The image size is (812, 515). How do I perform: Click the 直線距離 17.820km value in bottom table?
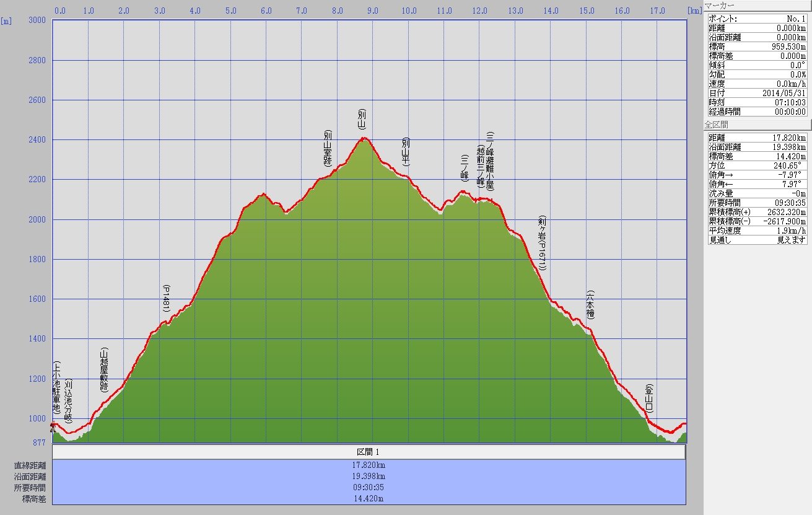[369, 465]
